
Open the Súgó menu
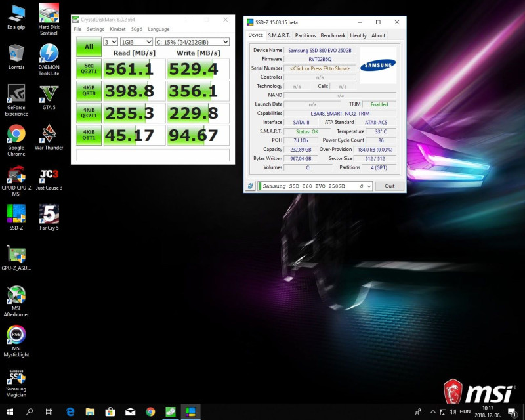click(x=136, y=29)
